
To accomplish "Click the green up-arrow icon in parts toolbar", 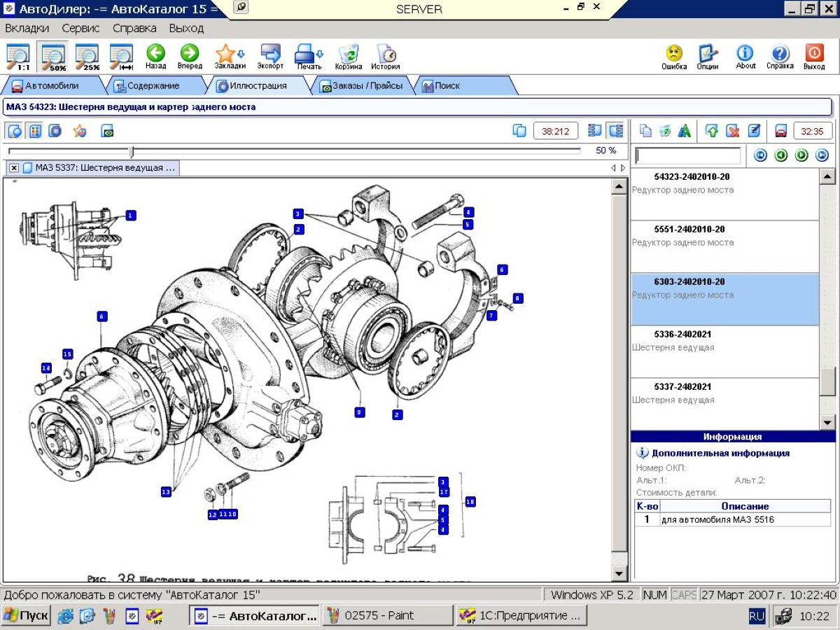I will click(712, 131).
